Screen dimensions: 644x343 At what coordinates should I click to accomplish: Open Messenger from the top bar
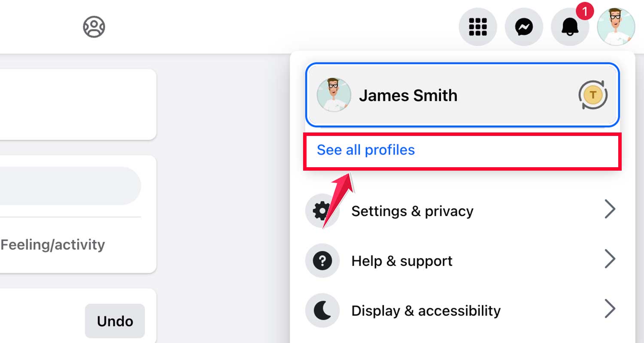524,26
